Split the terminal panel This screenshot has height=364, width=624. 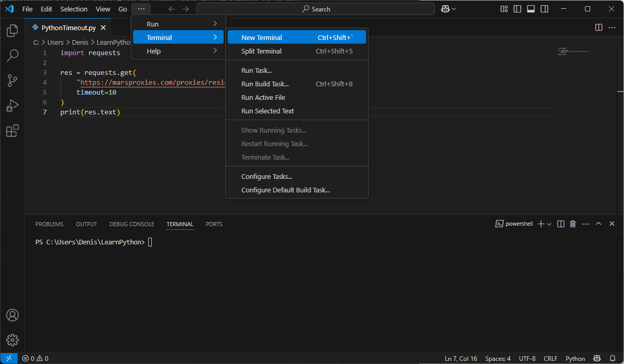click(x=561, y=224)
